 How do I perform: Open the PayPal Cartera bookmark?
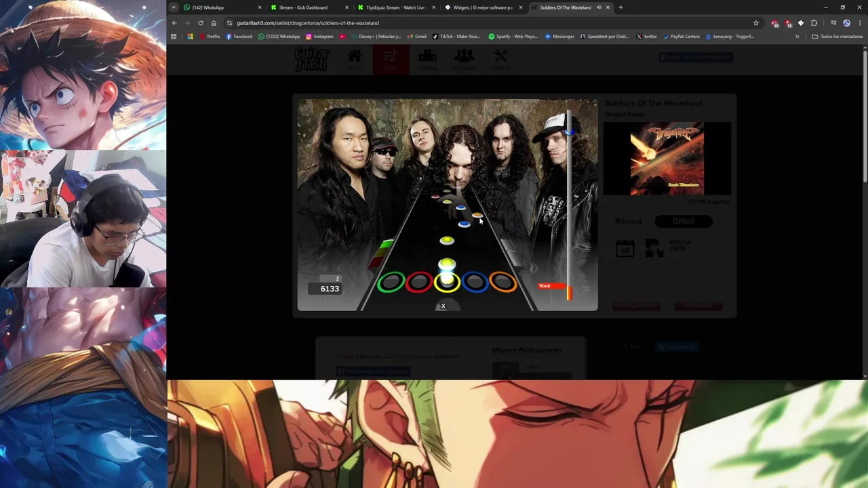(681, 37)
